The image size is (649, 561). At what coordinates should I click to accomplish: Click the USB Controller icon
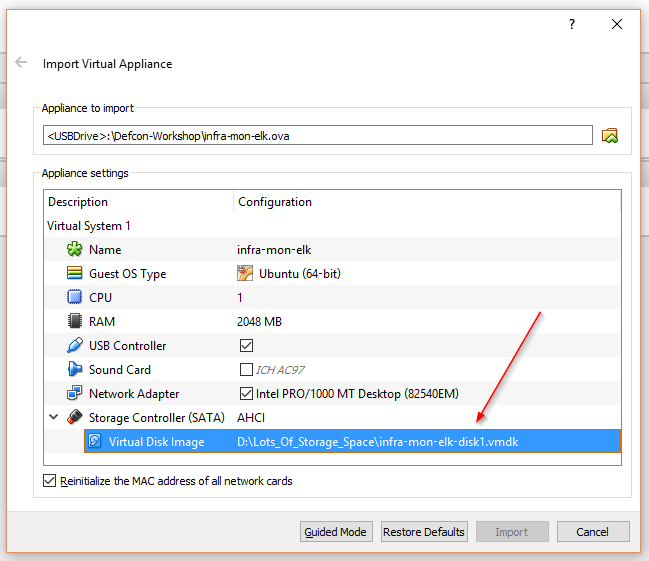[74, 346]
